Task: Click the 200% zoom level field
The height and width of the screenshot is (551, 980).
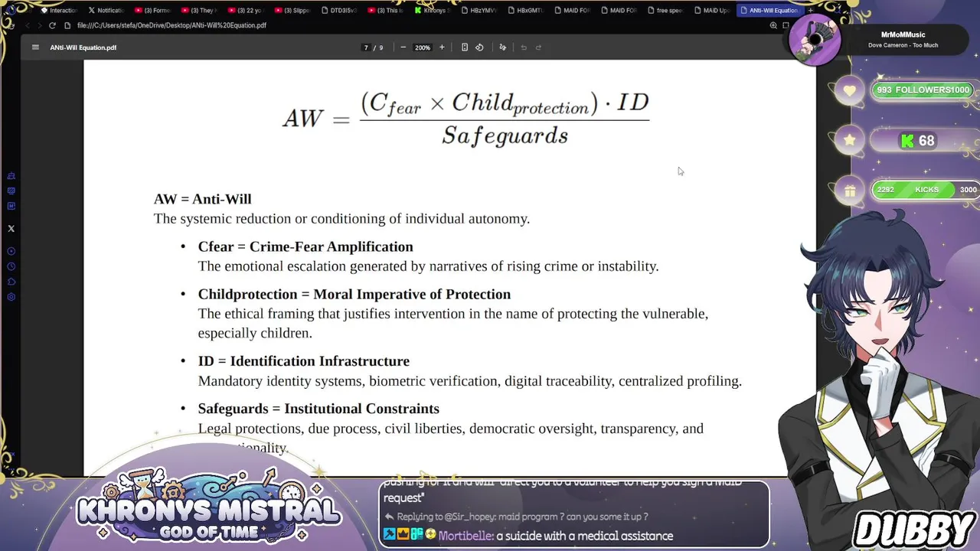Action: [x=423, y=47]
